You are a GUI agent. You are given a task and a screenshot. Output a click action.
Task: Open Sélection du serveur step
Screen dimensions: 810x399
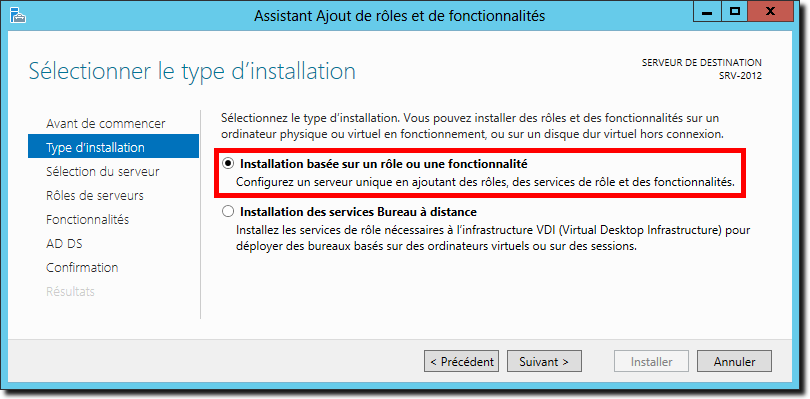point(103,172)
